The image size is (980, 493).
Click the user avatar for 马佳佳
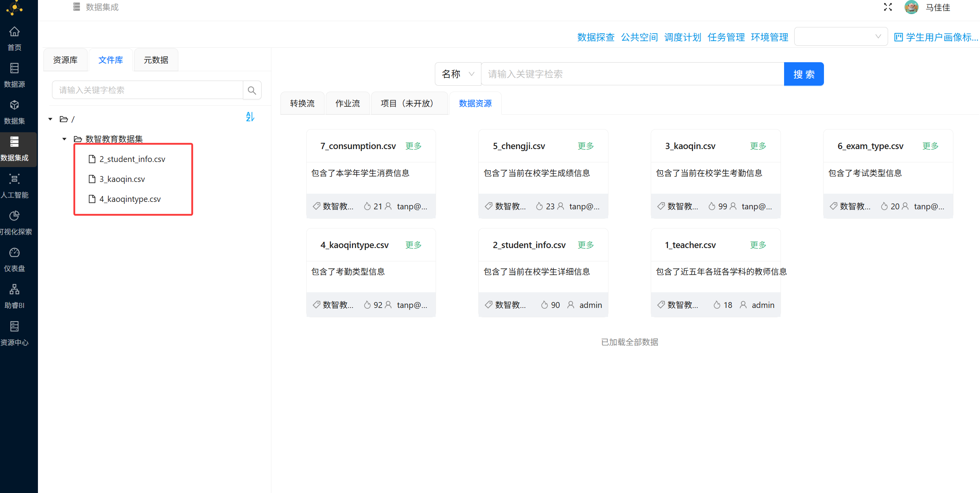click(x=911, y=7)
